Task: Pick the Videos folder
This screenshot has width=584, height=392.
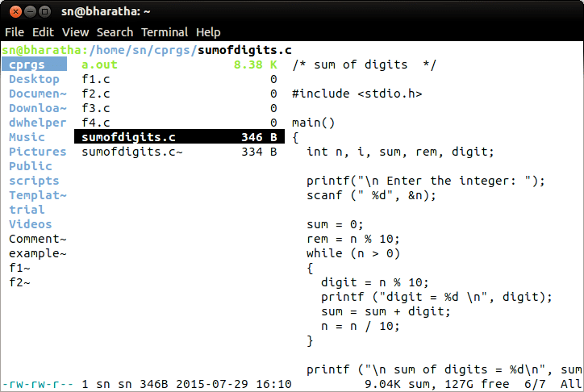Action: [30, 224]
